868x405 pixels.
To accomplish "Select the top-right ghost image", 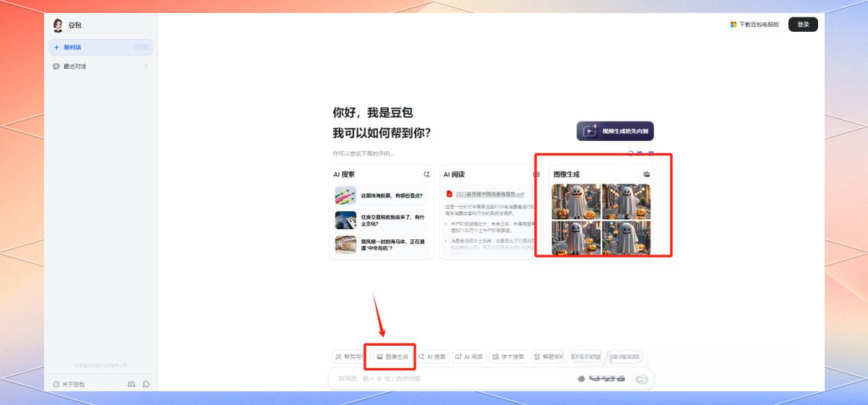I will click(626, 202).
